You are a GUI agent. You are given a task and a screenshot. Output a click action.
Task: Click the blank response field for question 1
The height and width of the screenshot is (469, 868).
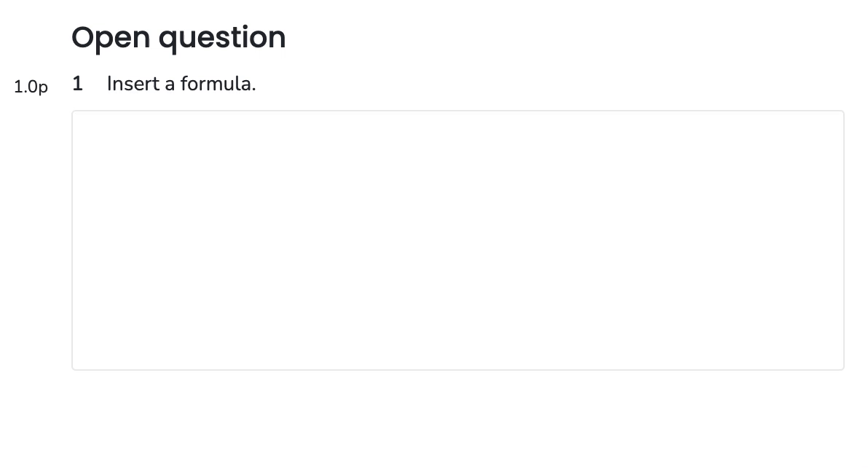pos(458,240)
